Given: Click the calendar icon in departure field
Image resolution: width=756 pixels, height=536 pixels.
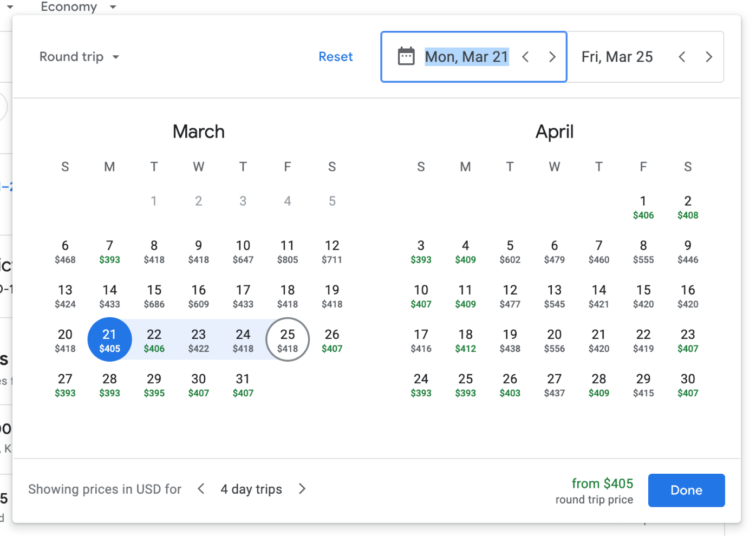Looking at the screenshot, I should tap(406, 56).
